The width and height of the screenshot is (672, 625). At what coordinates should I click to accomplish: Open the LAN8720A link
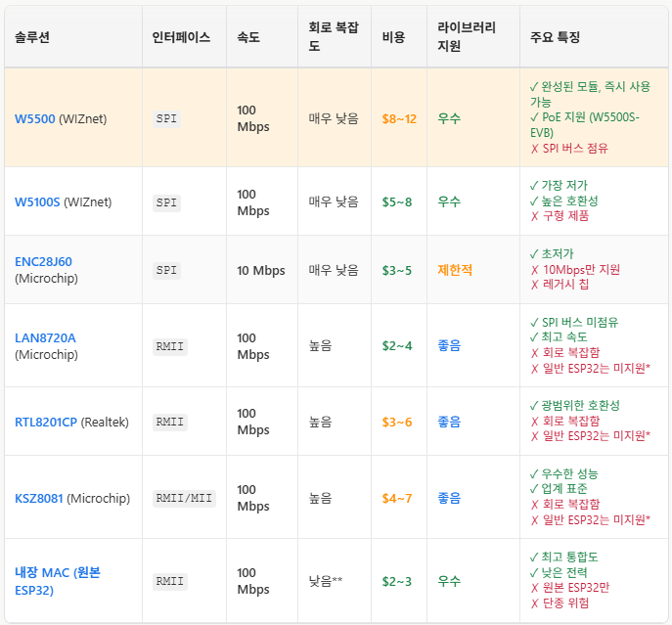click(x=45, y=337)
